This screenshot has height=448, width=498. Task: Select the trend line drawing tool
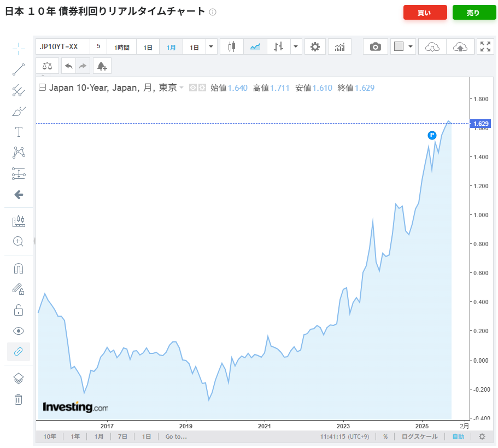point(19,69)
